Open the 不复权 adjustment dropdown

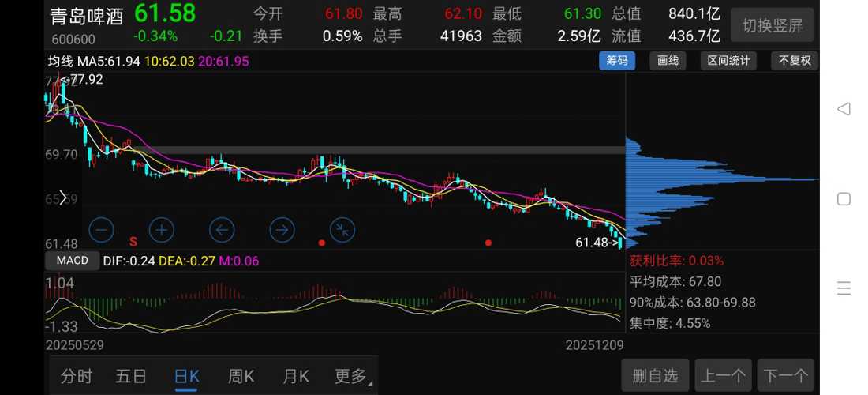795,60
